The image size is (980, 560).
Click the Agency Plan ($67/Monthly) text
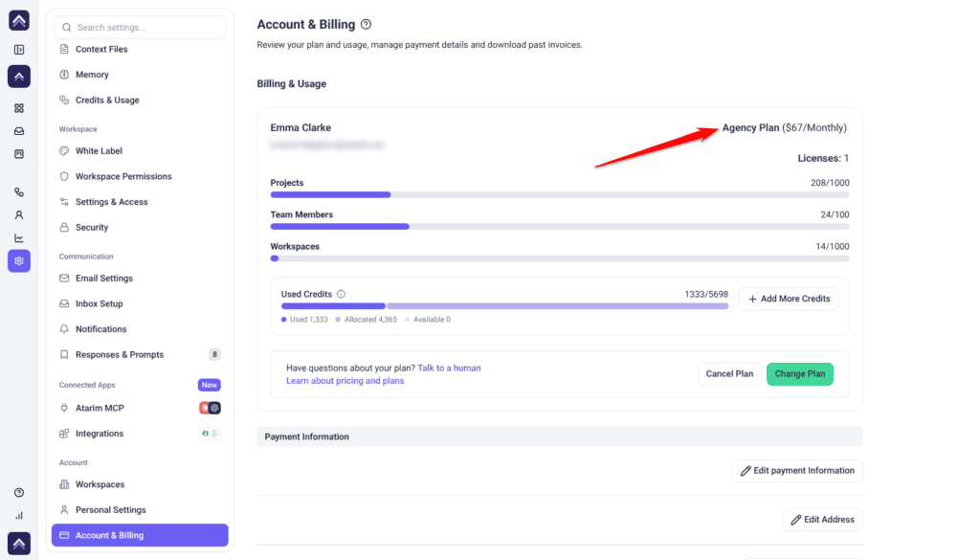tap(785, 127)
